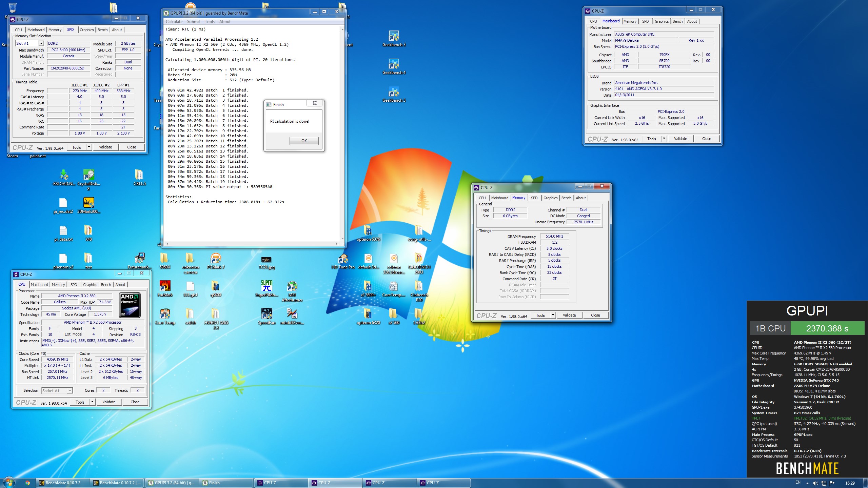
Task: Open the PCMark 7 desktop icon
Action: point(216,261)
